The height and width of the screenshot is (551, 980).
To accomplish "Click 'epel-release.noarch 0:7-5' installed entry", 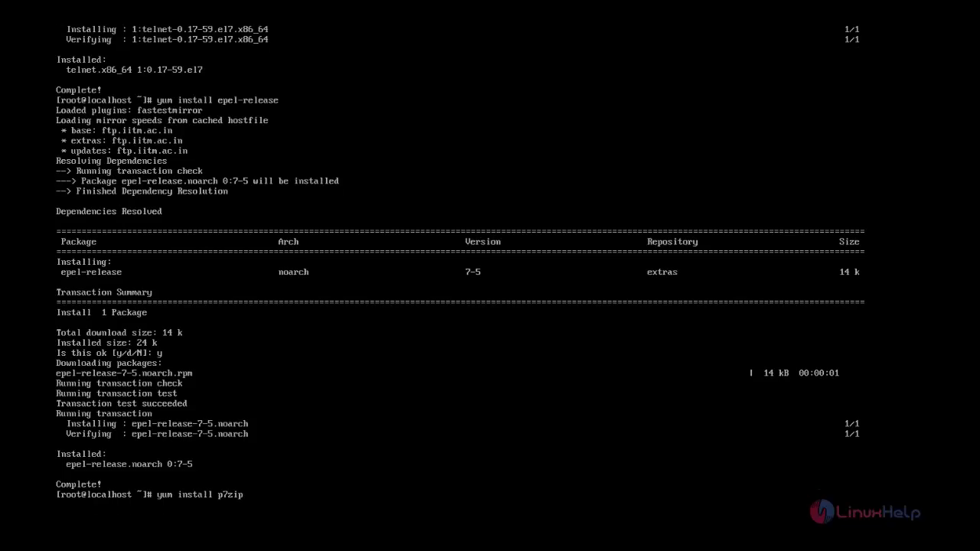I will [129, 465].
